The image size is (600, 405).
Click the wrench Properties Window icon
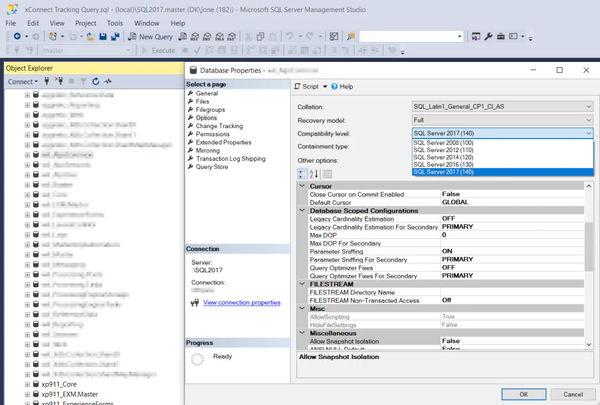click(x=488, y=36)
